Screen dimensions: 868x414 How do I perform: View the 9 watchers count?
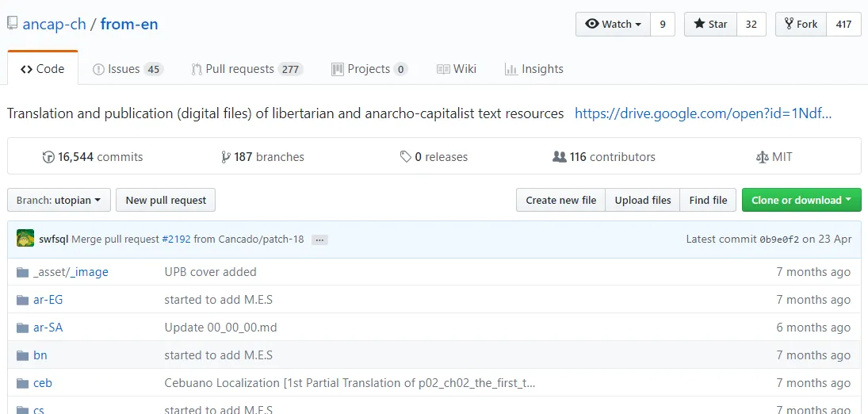pyautogui.click(x=663, y=25)
